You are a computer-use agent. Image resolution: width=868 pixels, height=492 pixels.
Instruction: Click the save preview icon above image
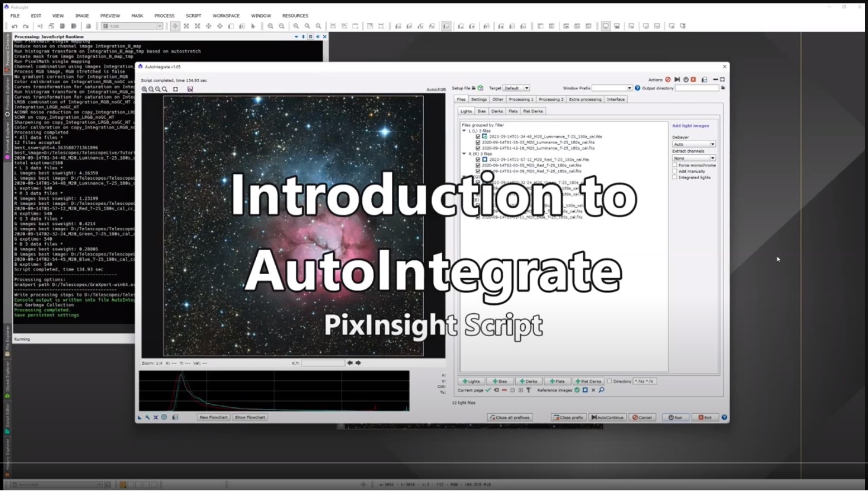point(190,89)
